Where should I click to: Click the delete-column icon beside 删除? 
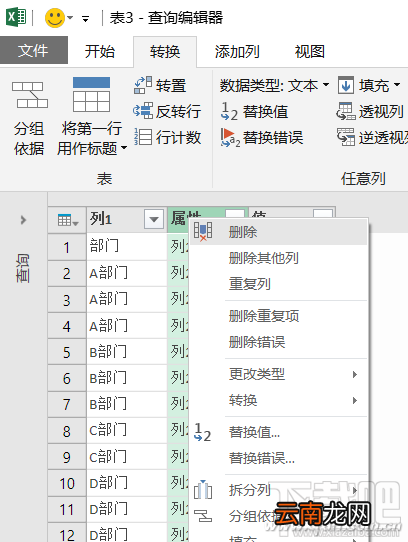point(203,231)
